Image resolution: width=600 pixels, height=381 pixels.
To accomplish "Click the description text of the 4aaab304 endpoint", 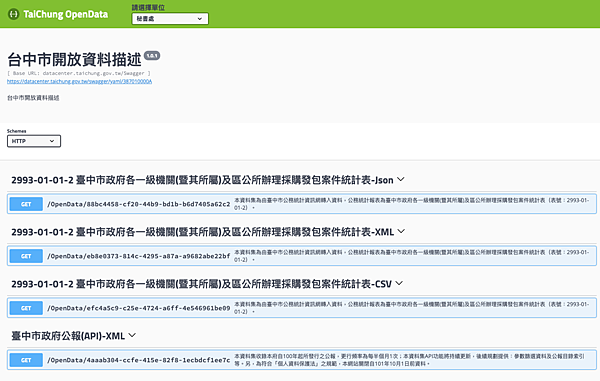I will 409,360.
